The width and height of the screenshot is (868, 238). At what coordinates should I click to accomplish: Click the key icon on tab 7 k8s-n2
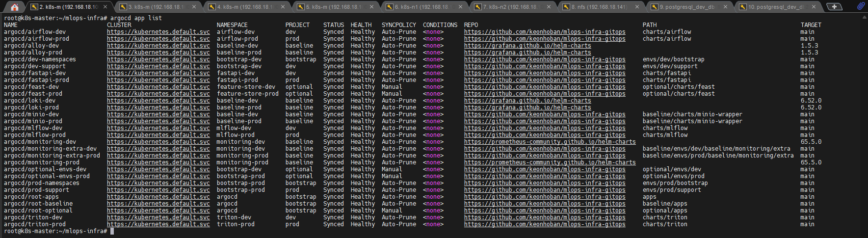(478, 7)
